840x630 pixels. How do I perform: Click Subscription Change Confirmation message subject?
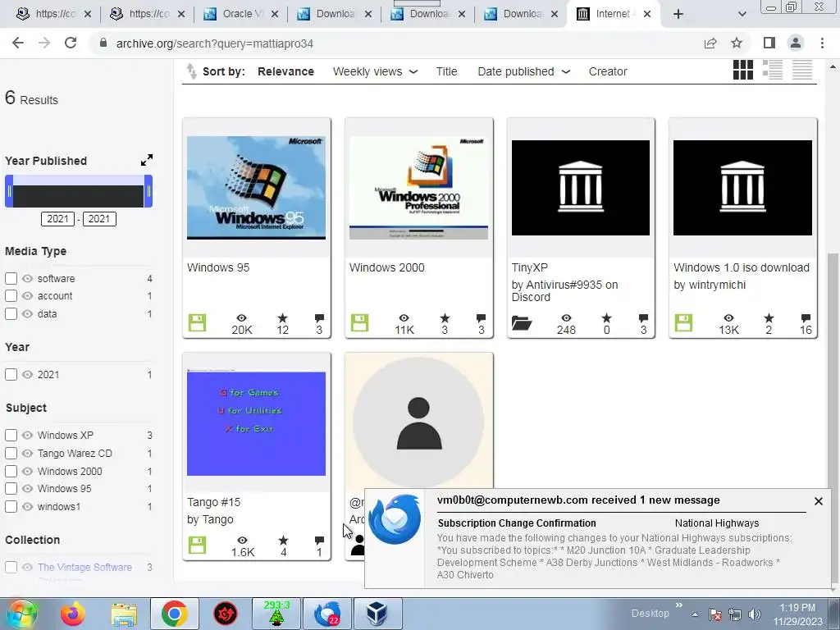point(517,523)
